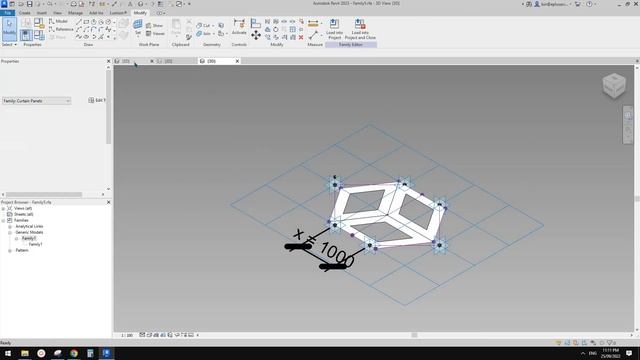Open the Windows Start menu
This screenshot has width=640, height=360.
tap(8, 353)
